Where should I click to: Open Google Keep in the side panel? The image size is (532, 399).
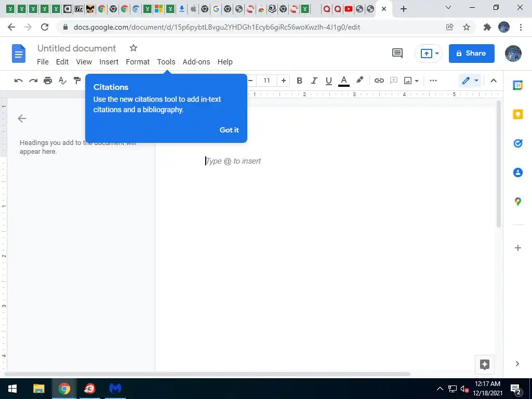tap(518, 114)
